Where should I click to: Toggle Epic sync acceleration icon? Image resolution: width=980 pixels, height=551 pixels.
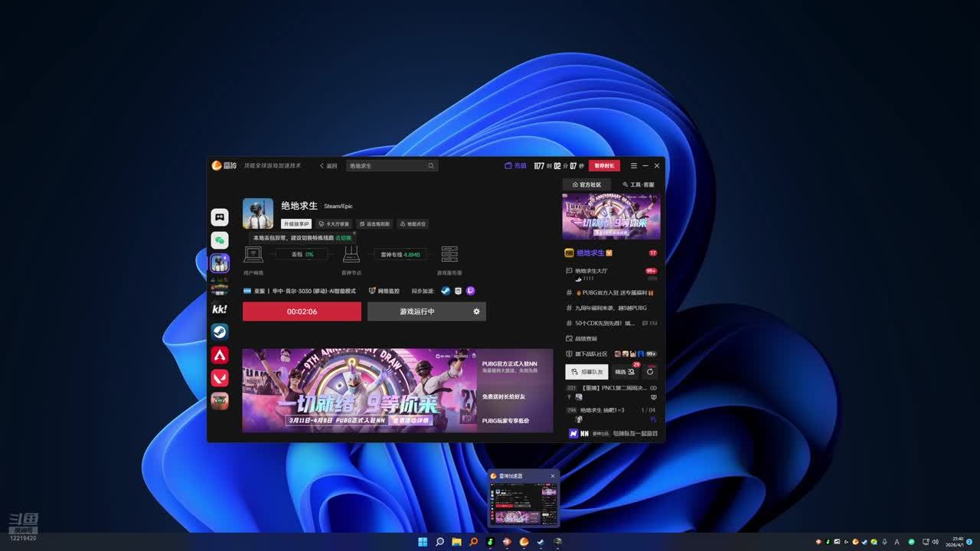click(x=458, y=291)
